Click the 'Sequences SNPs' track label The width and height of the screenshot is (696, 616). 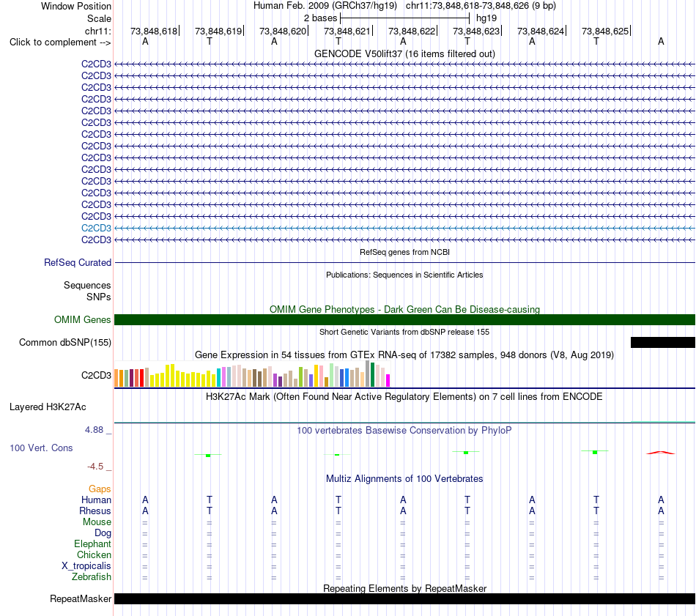(x=87, y=291)
